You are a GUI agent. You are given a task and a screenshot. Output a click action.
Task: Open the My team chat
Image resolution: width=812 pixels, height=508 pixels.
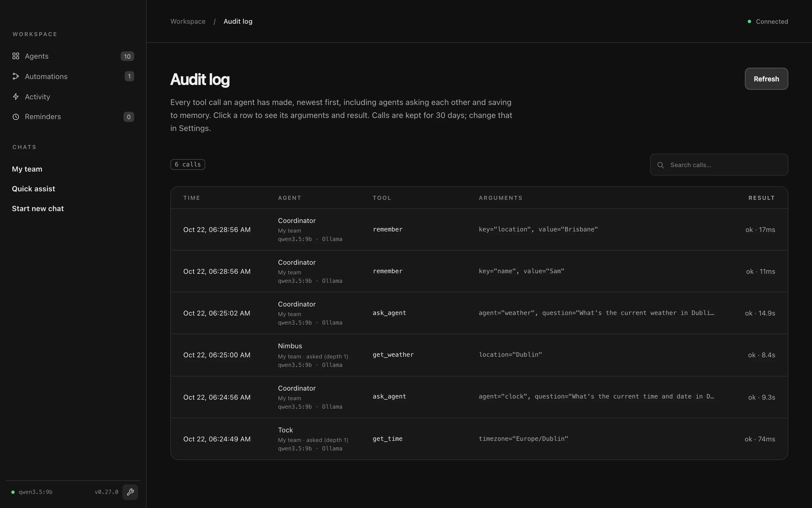[27, 169]
